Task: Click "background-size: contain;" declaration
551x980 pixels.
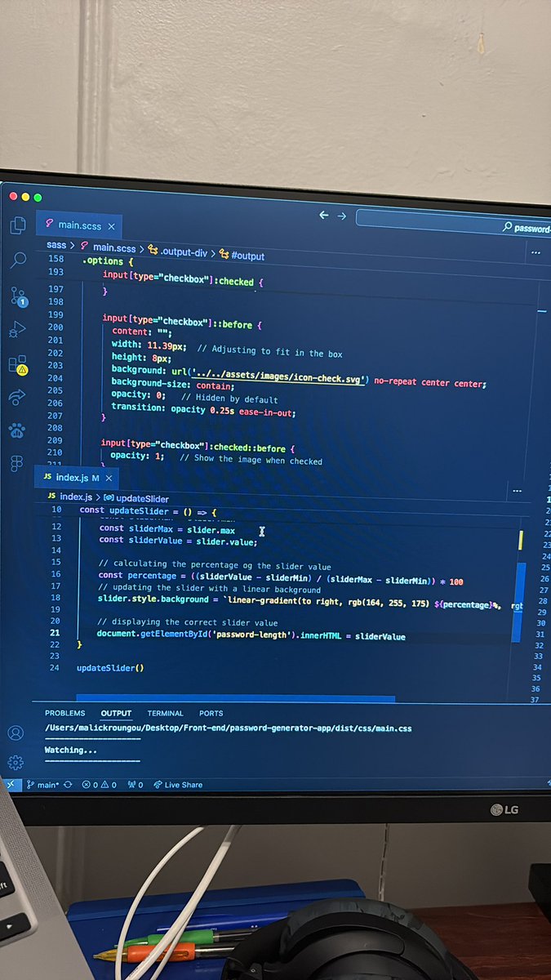Action: (173, 384)
